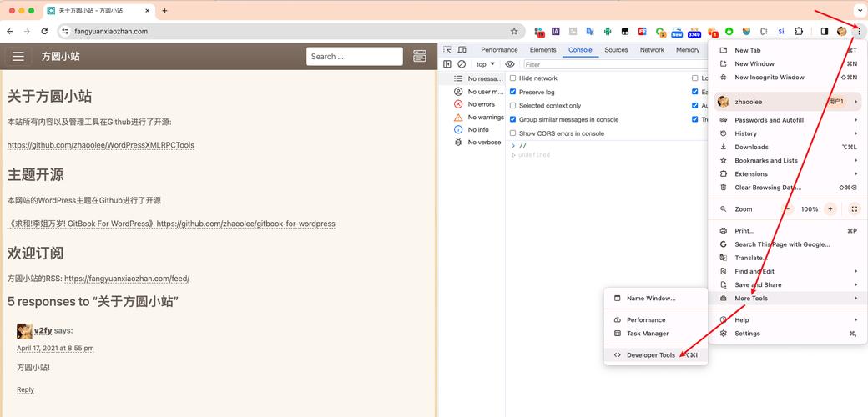
Task: Click the green circle extension icon
Action: pos(729,32)
